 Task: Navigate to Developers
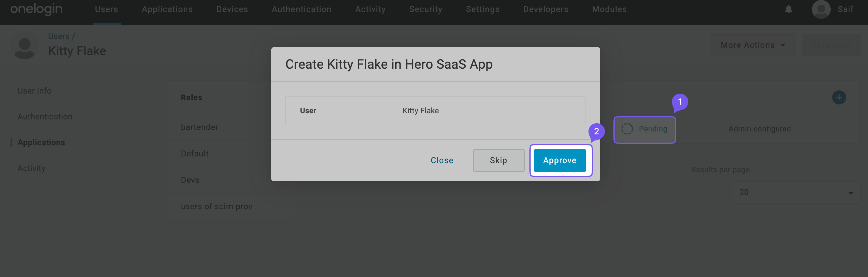(545, 9)
